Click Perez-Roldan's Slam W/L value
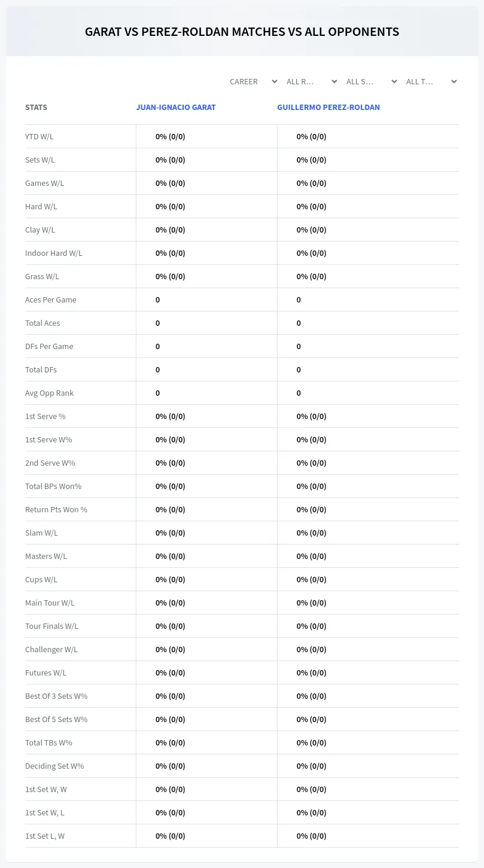 coord(312,533)
